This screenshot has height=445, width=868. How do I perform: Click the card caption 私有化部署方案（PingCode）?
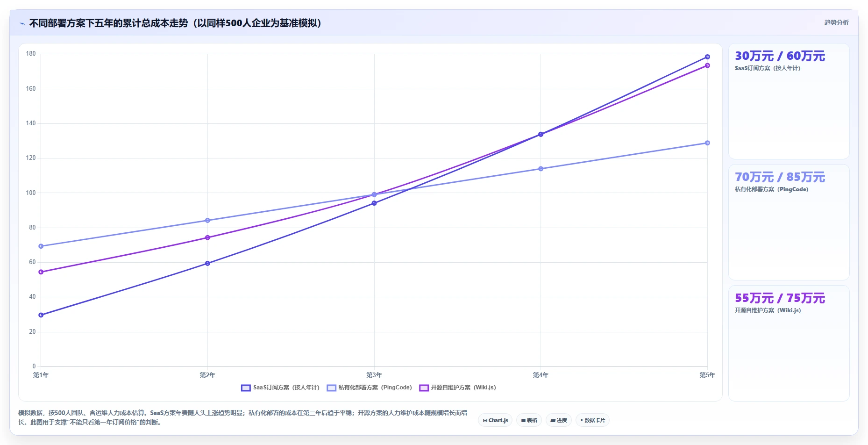click(x=771, y=189)
